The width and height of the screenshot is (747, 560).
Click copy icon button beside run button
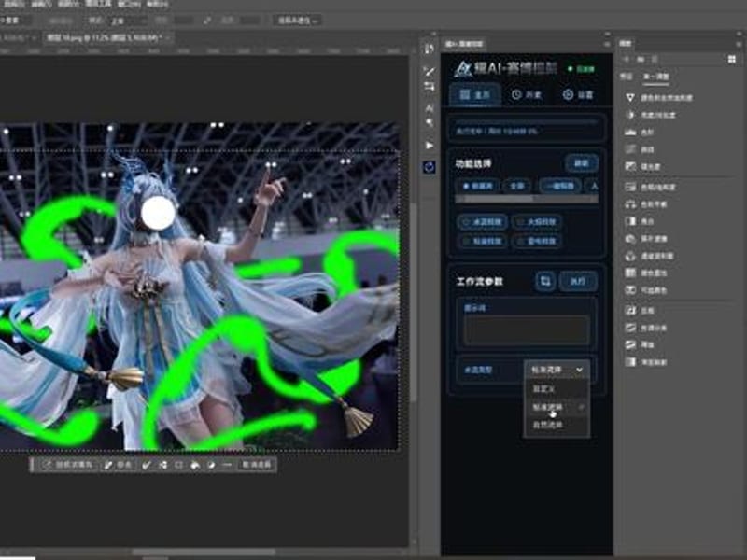(545, 281)
